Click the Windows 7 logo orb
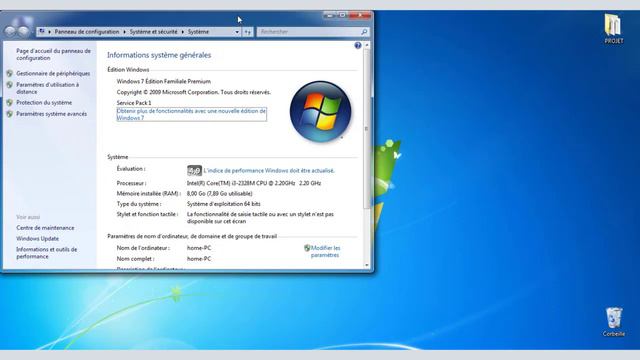The width and height of the screenshot is (640, 360). coord(320,111)
